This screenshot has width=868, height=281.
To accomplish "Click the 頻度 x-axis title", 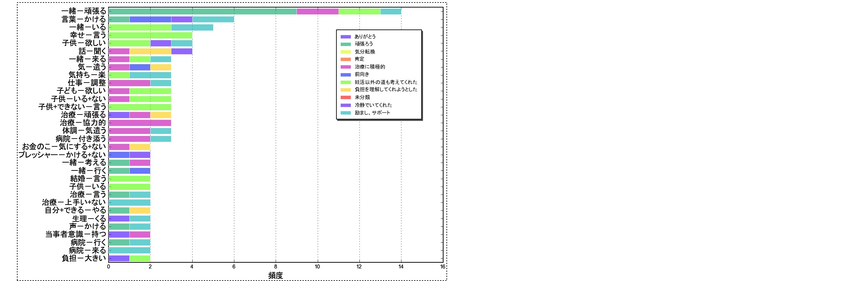I will point(276,275).
